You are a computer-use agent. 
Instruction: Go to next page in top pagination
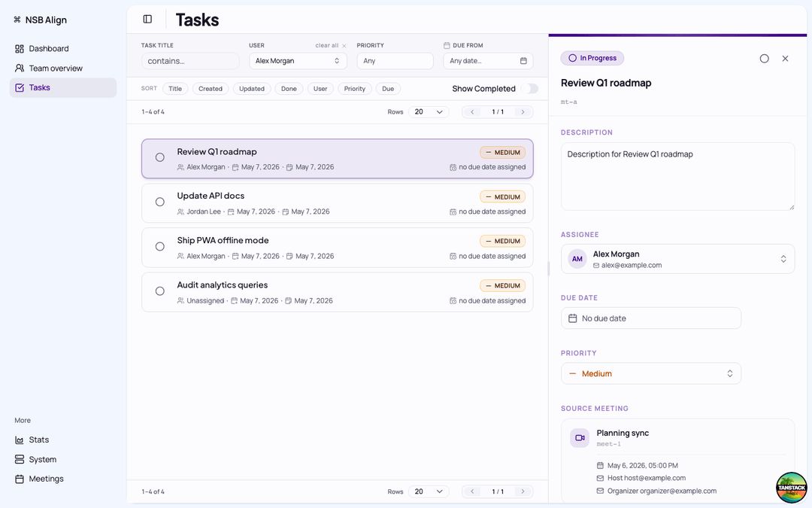coord(523,112)
